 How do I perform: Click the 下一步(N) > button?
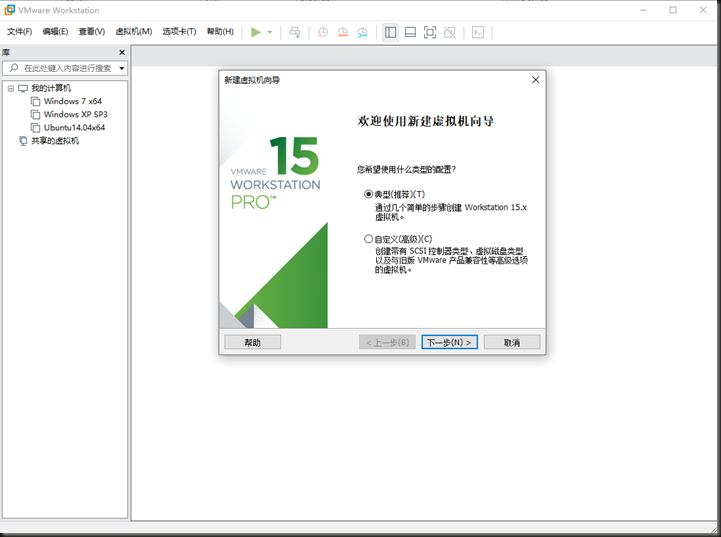pyautogui.click(x=449, y=342)
